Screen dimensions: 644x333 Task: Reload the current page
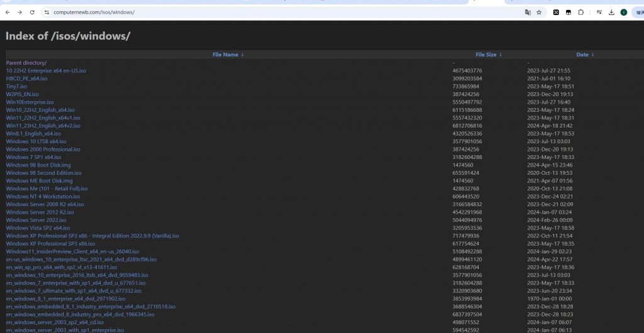(x=32, y=13)
